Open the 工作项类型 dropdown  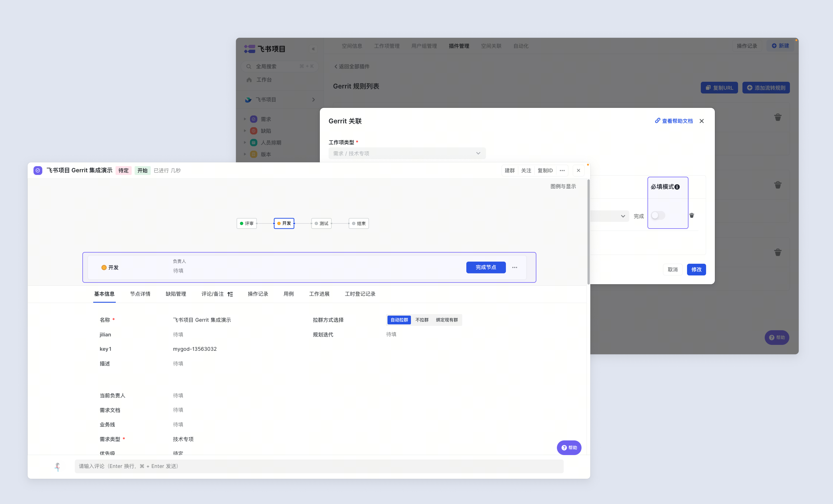tap(407, 153)
